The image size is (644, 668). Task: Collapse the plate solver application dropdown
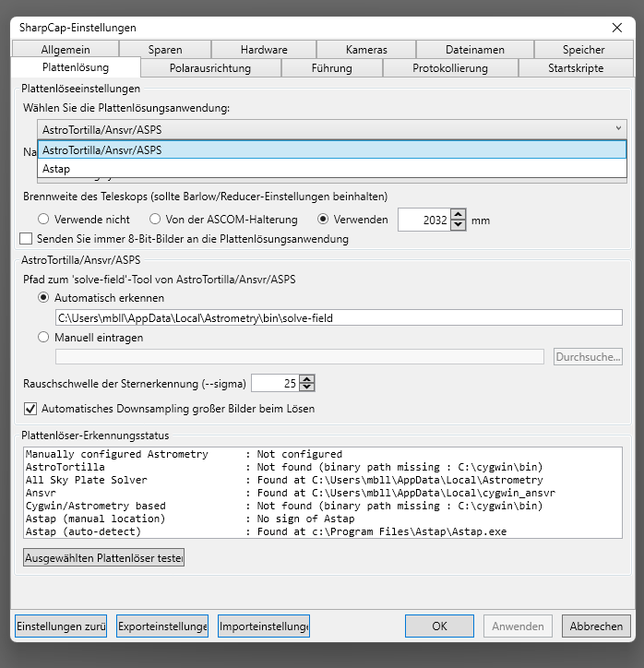pyautogui.click(x=618, y=128)
